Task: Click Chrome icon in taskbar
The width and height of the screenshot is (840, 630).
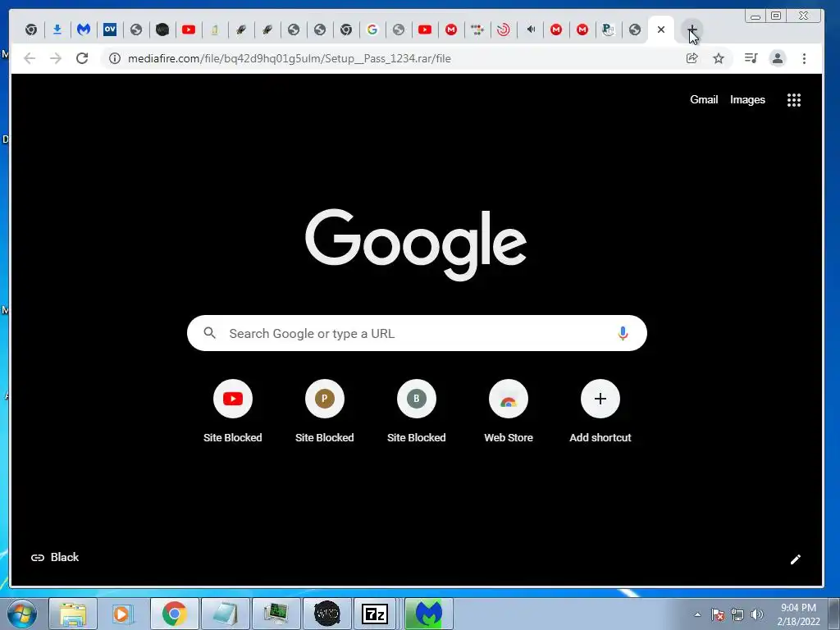Action: 174,614
